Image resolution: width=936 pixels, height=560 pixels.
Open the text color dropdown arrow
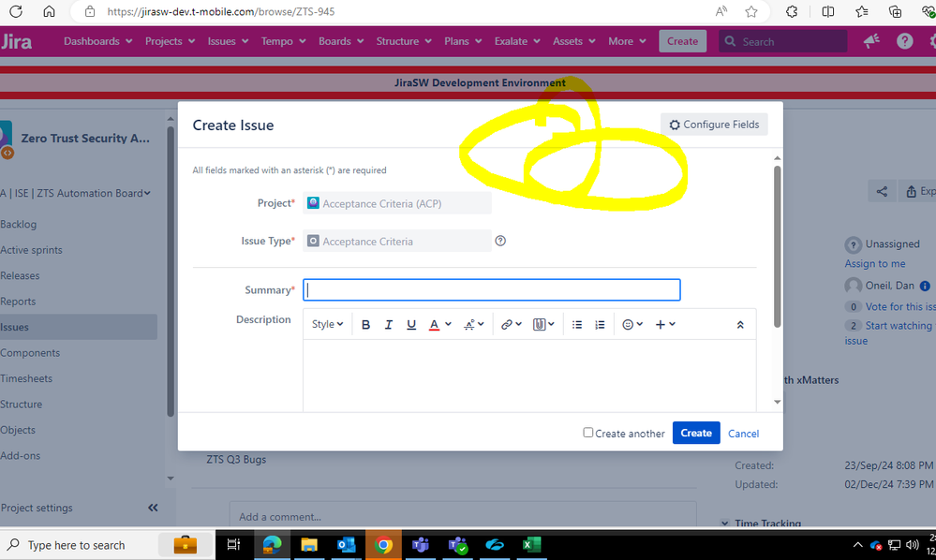pyautogui.click(x=448, y=324)
